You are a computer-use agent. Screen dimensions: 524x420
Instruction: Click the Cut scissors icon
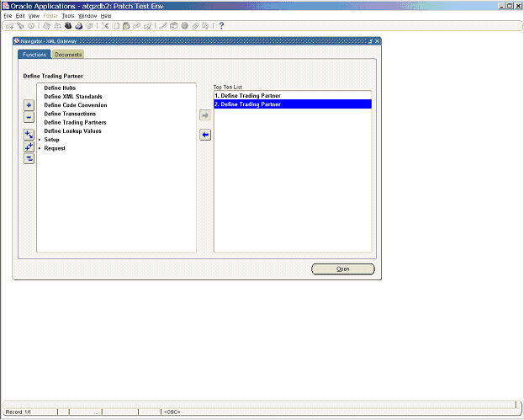click(x=105, y=26)
